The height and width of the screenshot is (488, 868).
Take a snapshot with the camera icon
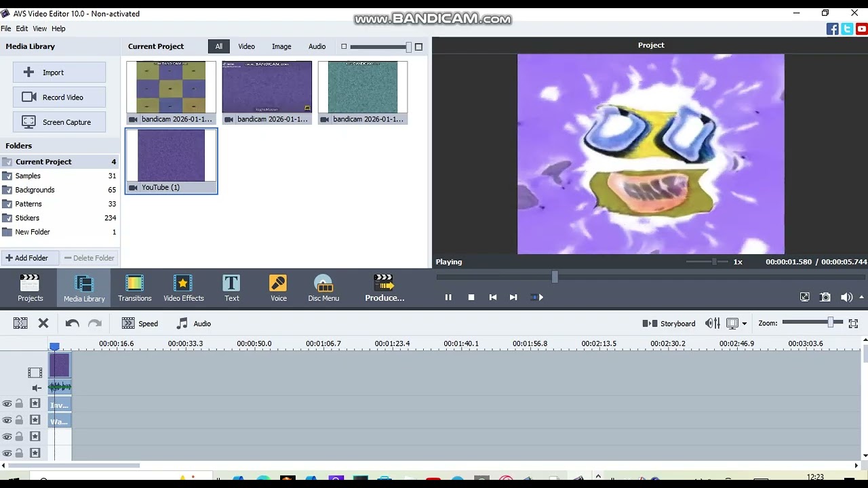pyautogui.click(x=825, y=297)
